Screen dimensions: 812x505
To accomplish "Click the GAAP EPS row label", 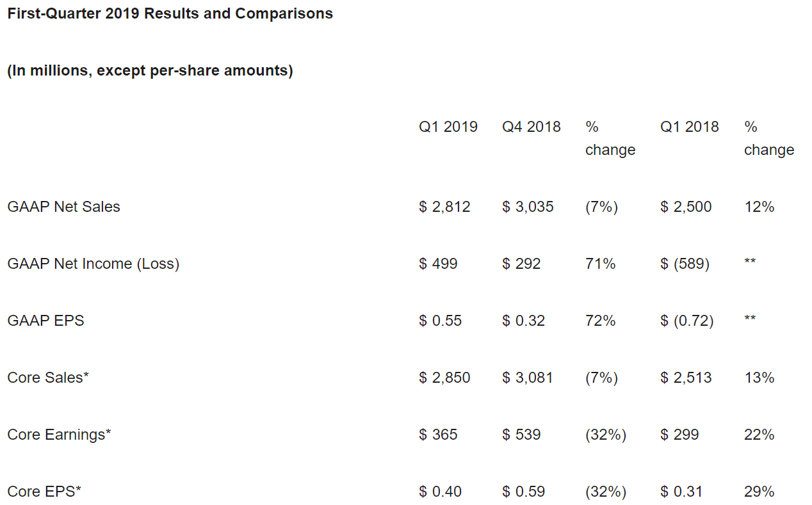I will click(45, 321).
